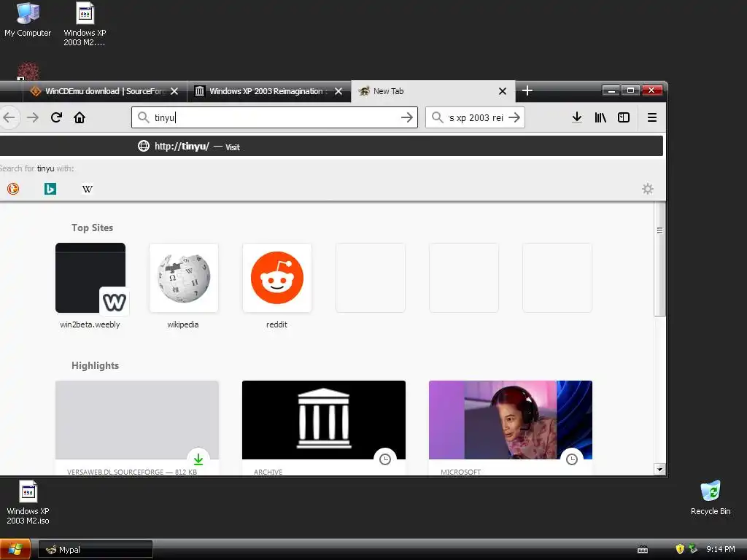Search tinyu with Wikipedia
The width and height of the screenshot is (747, 560).
click(x=88, y=189)
